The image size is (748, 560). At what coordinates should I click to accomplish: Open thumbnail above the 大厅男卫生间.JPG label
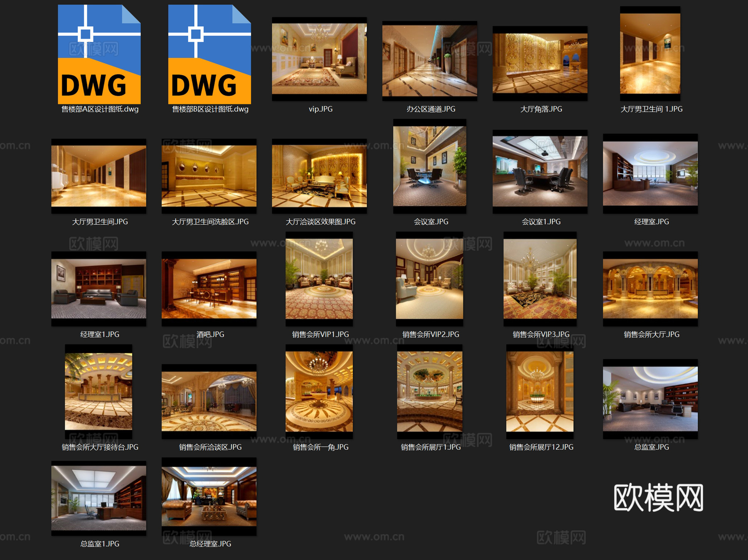pyautogui.click(x=99, y=176)
